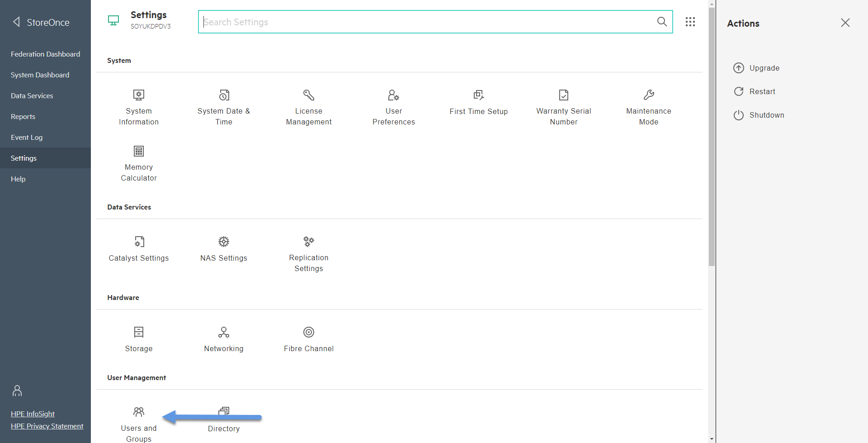Click the Data Services section heading
The width and height of the screenshot is (868, 443).
pyautogui.click(x=129, y=207)
